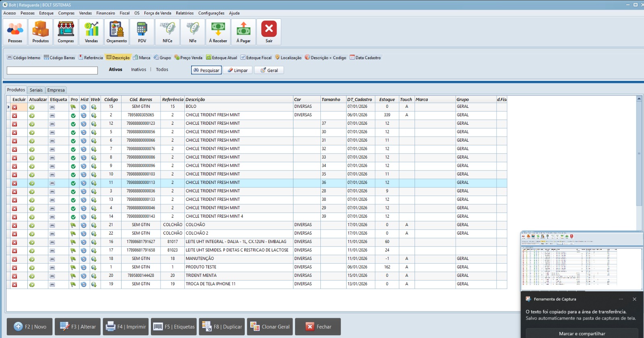
Task: Open the Produtos toolbar icon
Action: point(41,32)
